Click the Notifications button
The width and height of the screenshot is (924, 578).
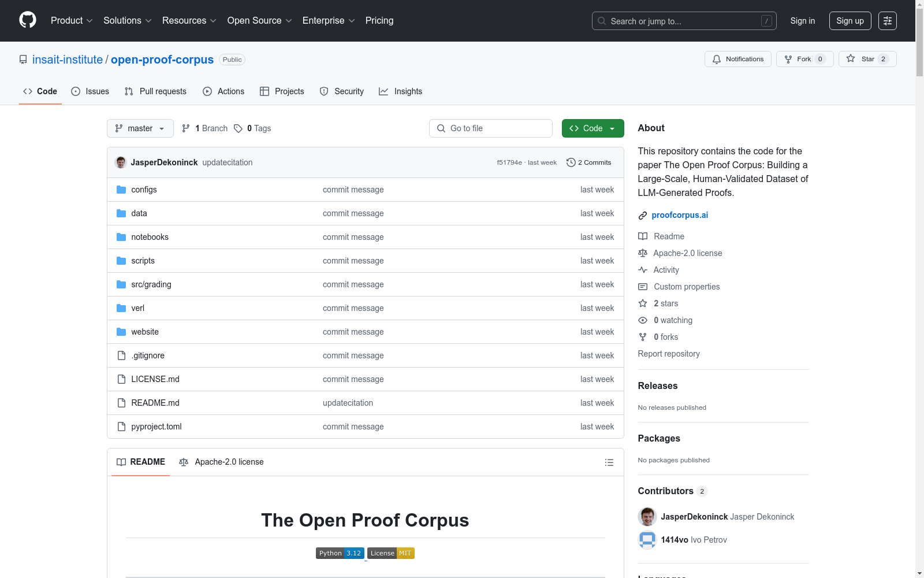pyautogui.click(x=738, y=59)
